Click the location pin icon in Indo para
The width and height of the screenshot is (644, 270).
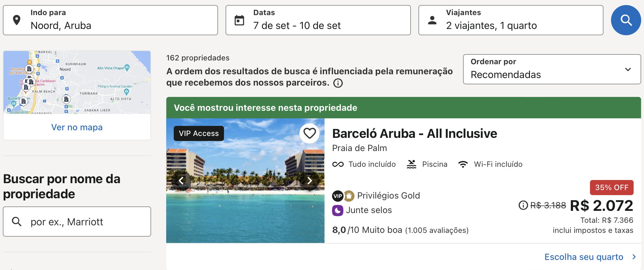pos(17,20)
